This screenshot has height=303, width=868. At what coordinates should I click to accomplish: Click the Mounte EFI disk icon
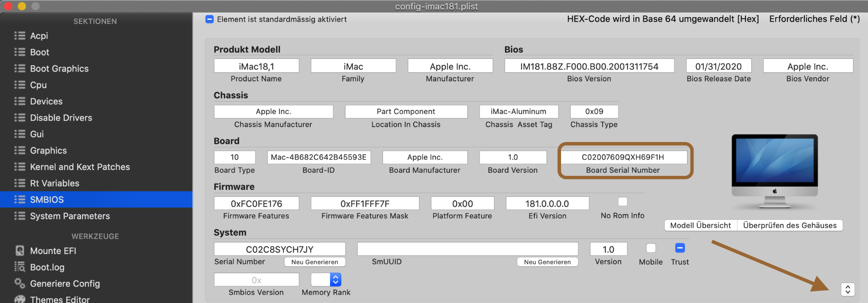click(x=19, y=251)
